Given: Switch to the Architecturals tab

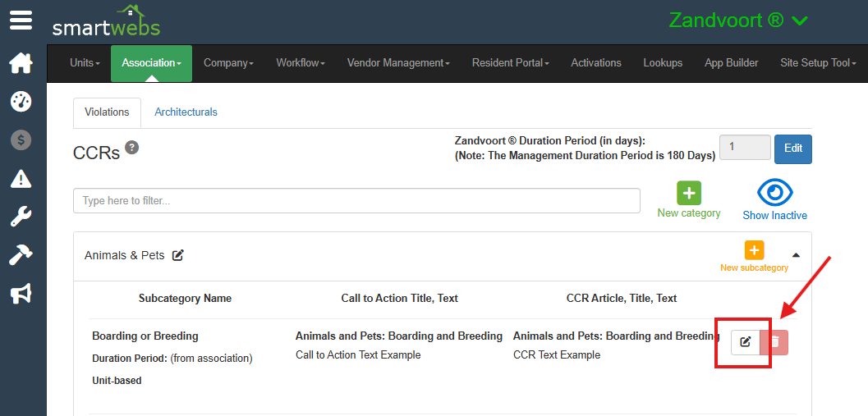Looking at the screenshot, I should [186, 112].
